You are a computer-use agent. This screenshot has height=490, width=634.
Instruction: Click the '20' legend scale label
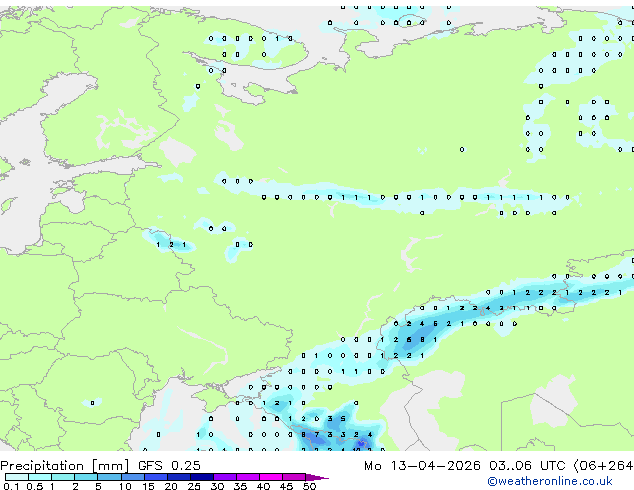pyautogui.click(x=171, y=486)
